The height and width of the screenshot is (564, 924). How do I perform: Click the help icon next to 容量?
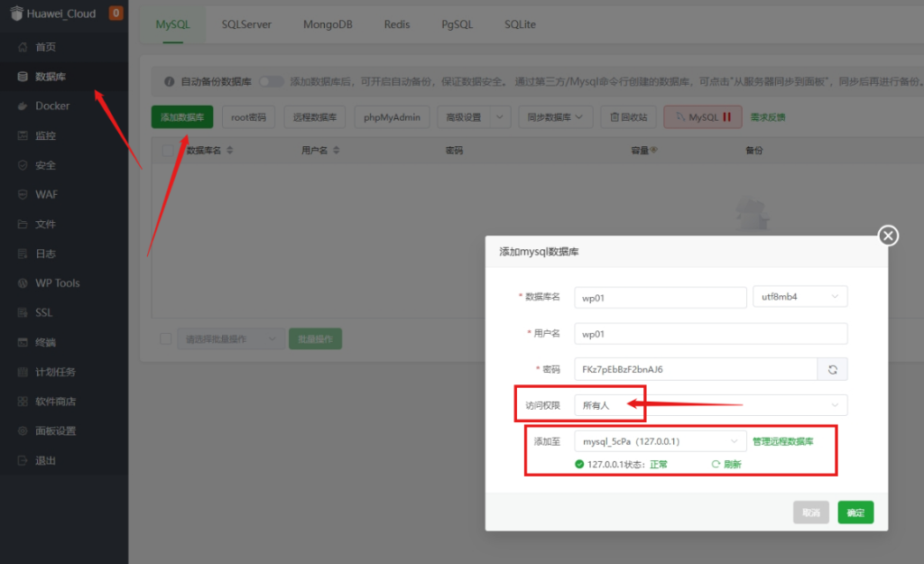(653, 150)
